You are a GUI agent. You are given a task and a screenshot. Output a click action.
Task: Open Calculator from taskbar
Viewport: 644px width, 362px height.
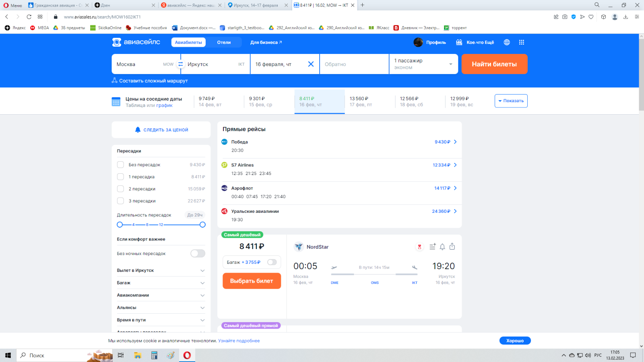pyautogui.click(x=154, y=355)
